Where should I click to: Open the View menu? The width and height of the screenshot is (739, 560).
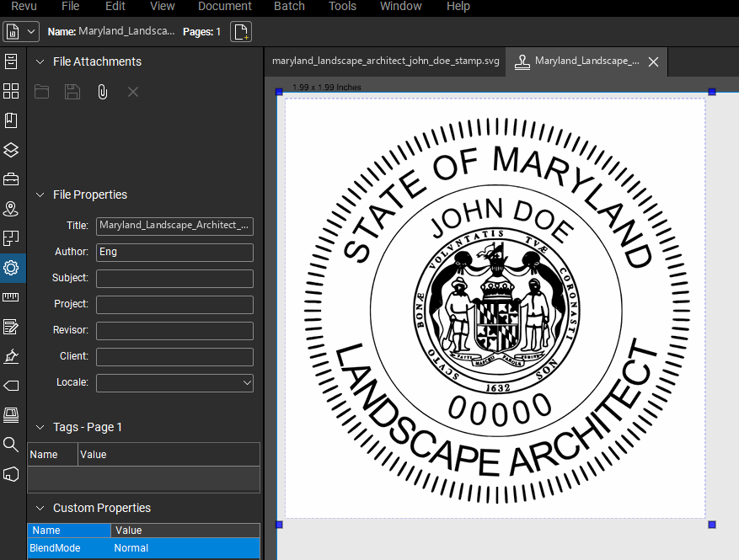point(162,6)
